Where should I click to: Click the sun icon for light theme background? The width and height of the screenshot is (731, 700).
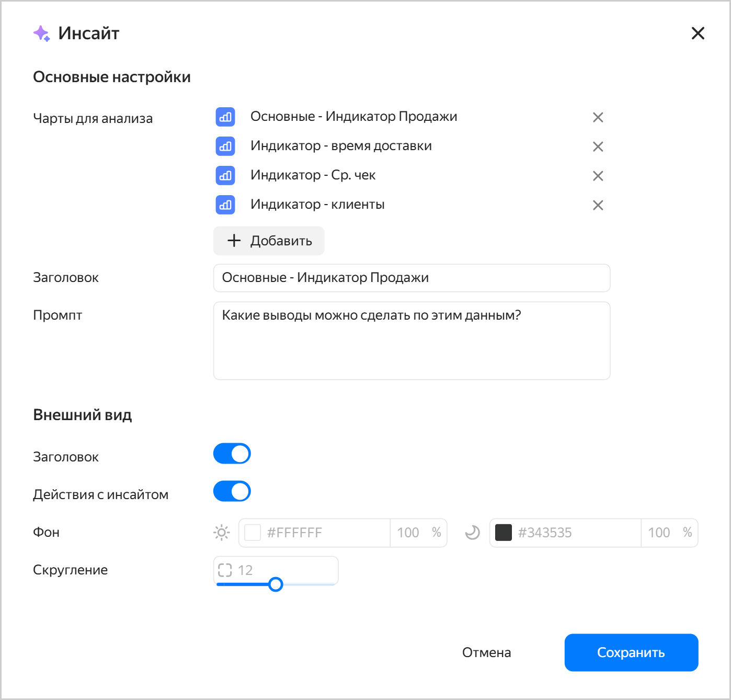click(222, 533)
